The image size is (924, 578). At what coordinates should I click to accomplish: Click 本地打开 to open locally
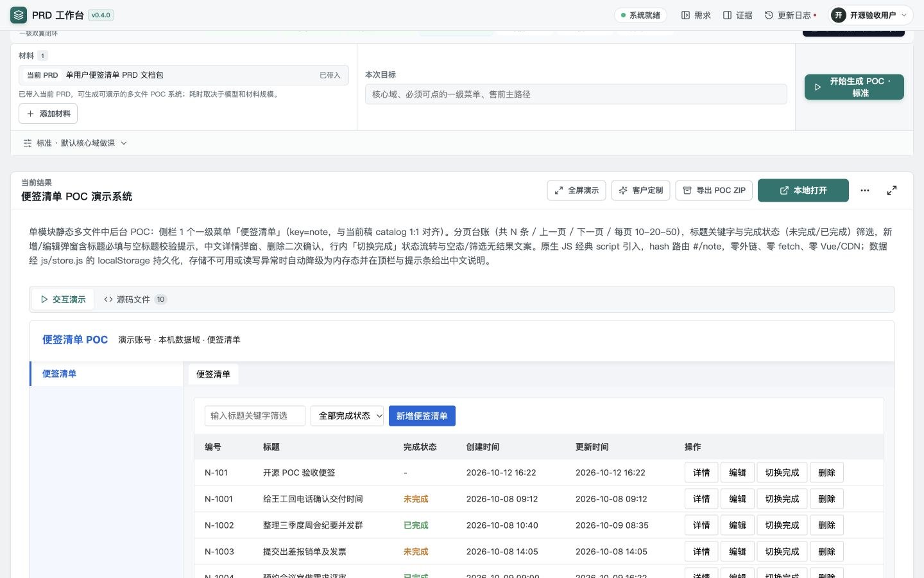click(x=803, y=191)
